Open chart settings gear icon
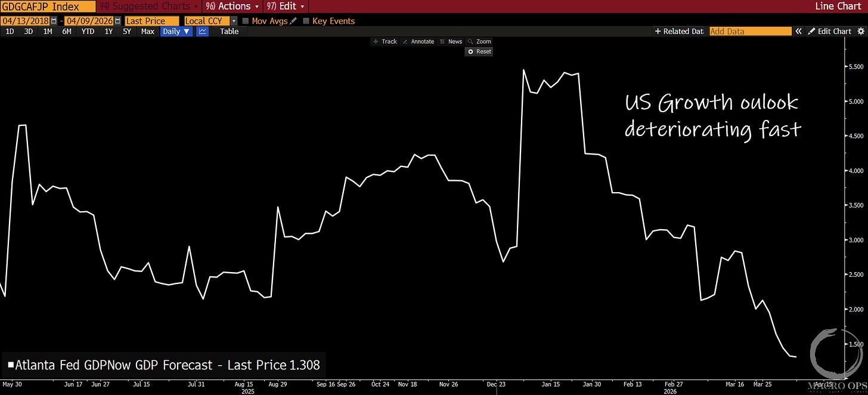Image resolution: width=868 pixels, height=395 pixels. (860, 31)
